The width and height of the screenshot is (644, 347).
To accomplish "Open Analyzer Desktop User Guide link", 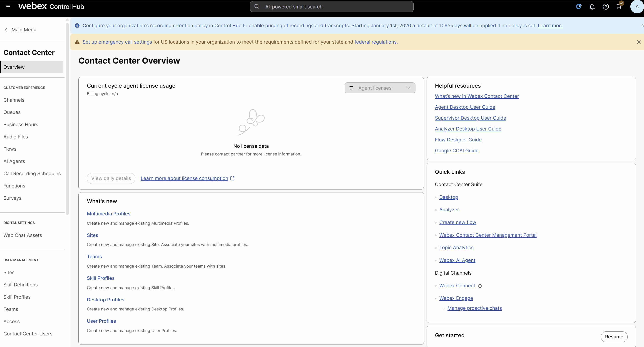I will point(468,129).
